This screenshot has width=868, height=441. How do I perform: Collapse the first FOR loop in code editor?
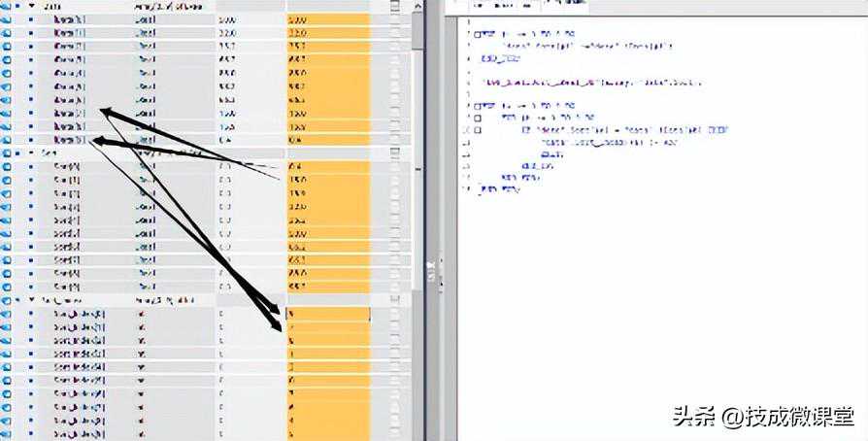(x=477, y=33)
